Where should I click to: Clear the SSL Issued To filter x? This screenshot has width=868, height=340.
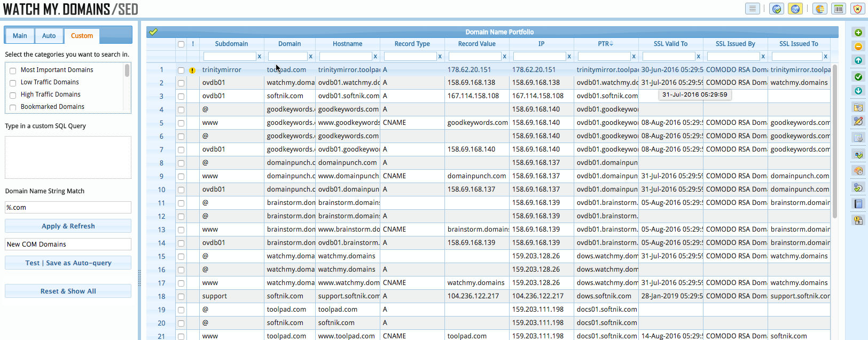tap(825, 56)
